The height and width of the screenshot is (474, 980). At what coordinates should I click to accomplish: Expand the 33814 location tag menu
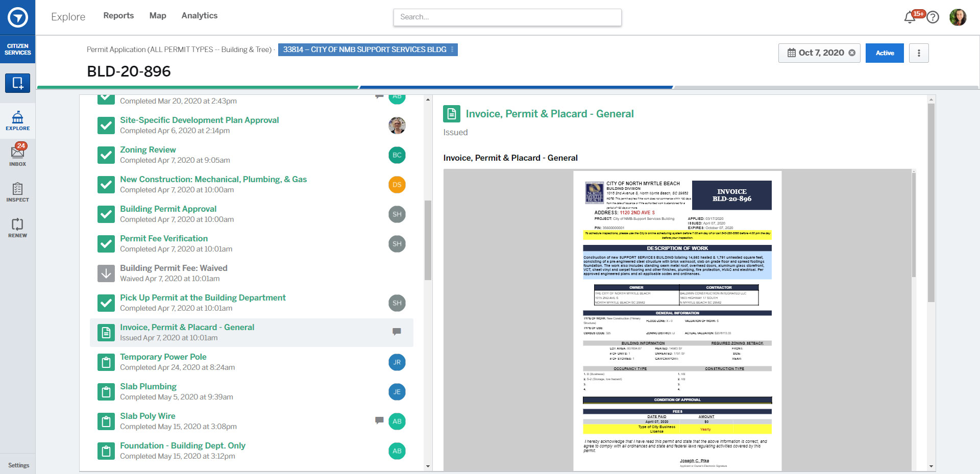point(452,49)
